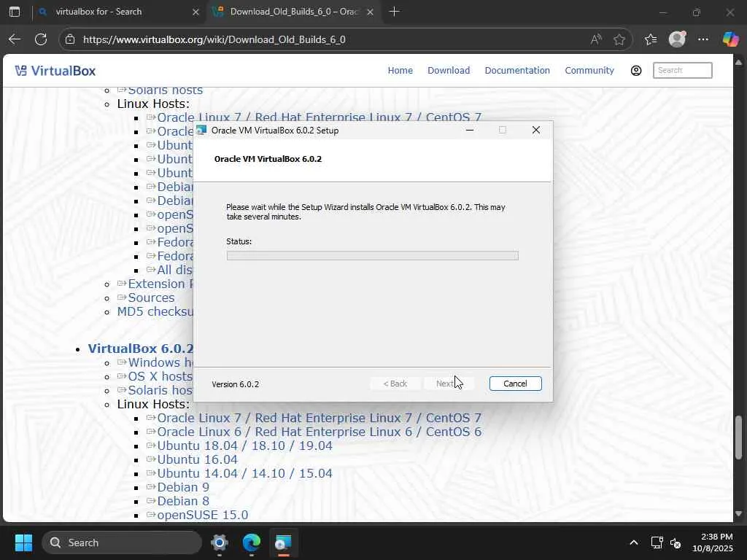The width and height of the screenshot is (747, 560).
Task: Show hidden system tray icons
Action: coord(634,542)
